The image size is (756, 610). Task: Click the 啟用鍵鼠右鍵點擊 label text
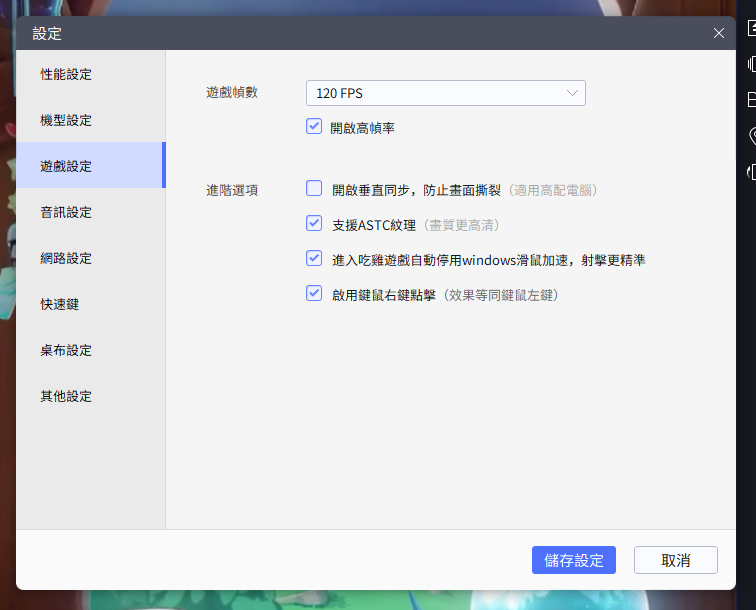click(x=384, y=295)
